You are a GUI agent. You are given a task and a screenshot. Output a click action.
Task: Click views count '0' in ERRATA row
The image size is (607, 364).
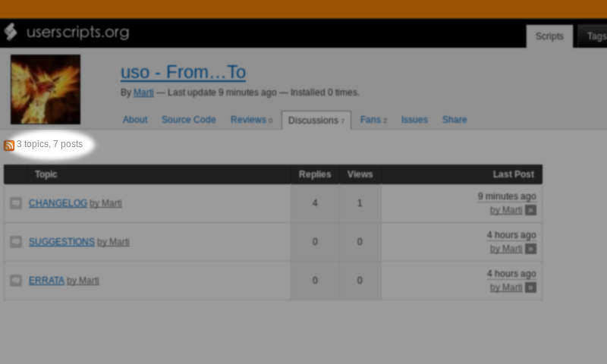click(x=360, y=281)
